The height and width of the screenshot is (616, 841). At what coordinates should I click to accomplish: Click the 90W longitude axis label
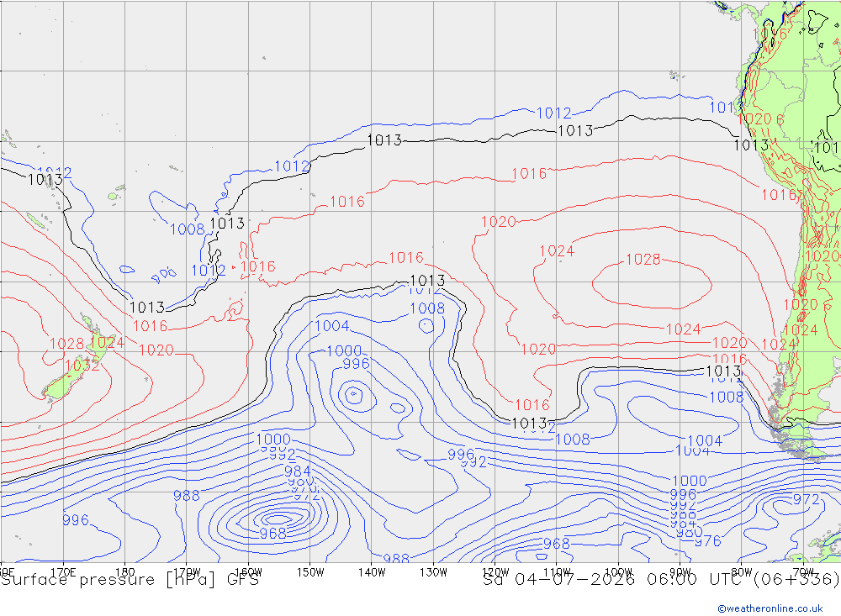pos(680,571)
